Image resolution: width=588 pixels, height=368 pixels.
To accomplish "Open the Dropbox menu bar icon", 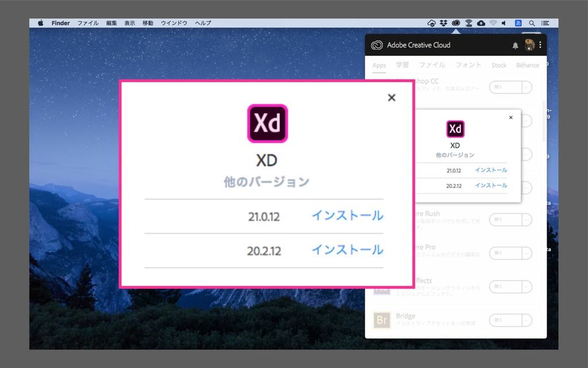I will point(444,23).
